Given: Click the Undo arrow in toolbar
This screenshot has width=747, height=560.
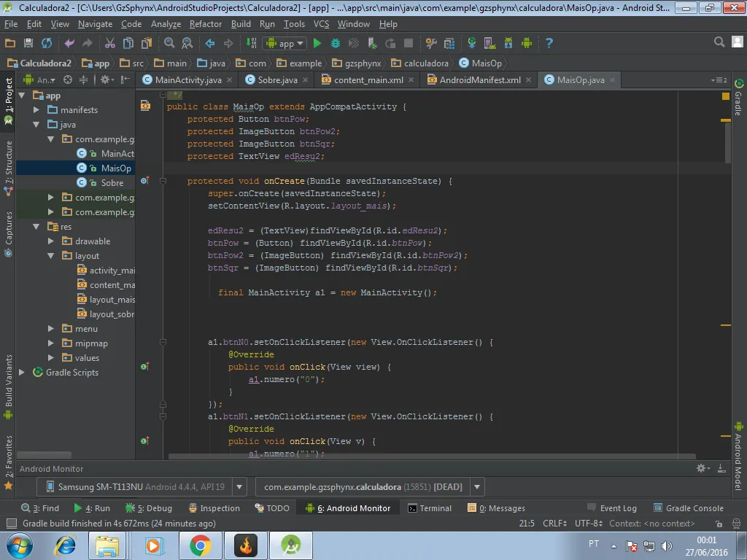Looking at the screenshot, I should tap(70, 44).
